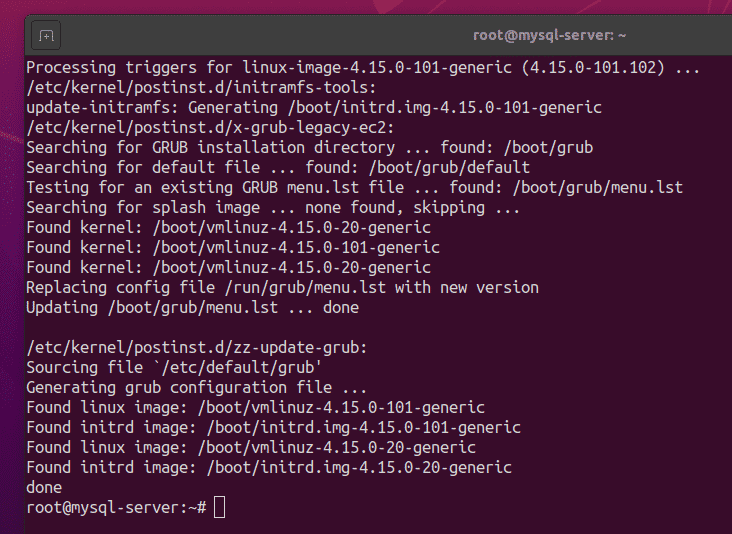Click the root@mysql-server window title

coord(549,35)
